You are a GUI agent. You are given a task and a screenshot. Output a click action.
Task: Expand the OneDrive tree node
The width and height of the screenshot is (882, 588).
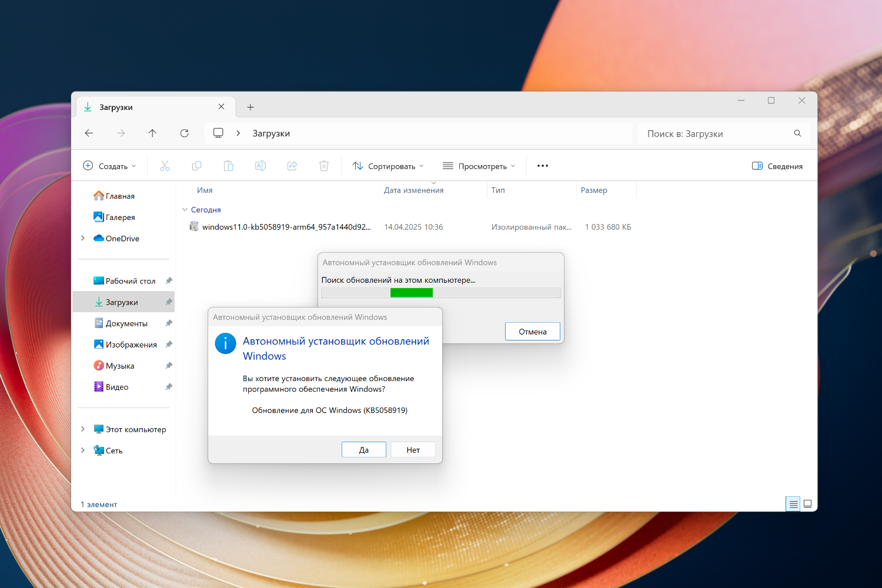83,238
